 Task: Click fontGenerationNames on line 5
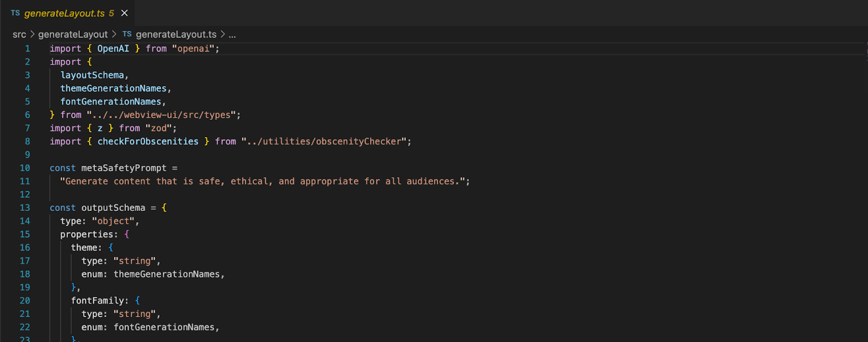pyautogui.click(x=111, y=102)
